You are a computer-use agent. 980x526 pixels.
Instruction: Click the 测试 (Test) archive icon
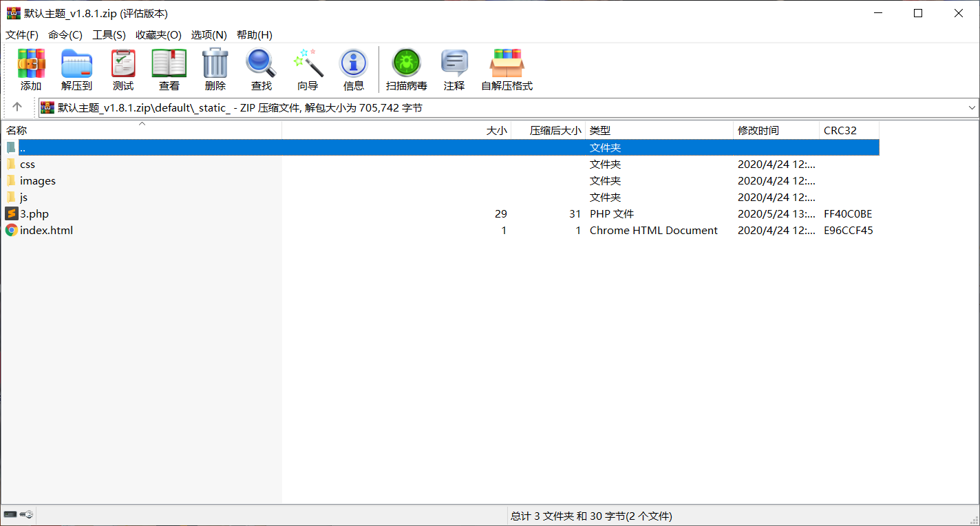123,69
